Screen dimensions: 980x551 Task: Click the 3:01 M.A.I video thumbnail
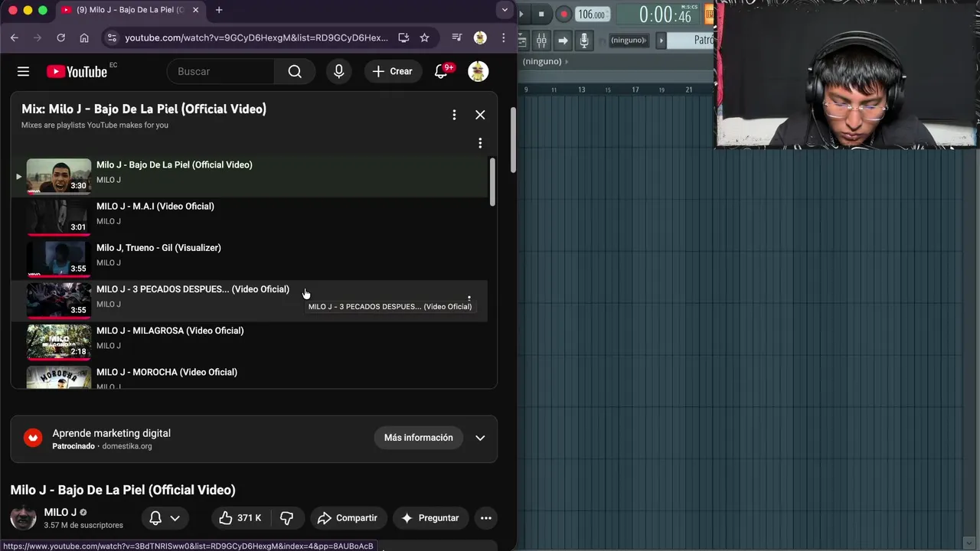click(59, 217)
